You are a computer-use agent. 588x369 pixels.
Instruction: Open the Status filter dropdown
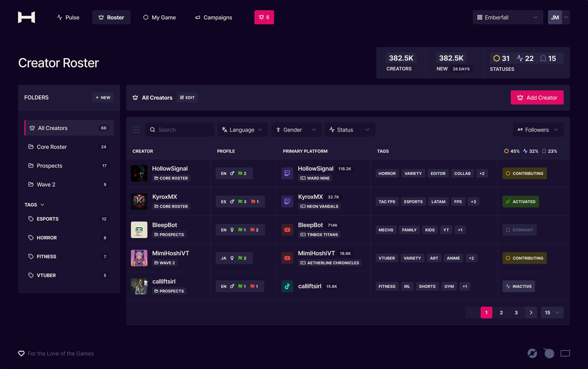pyautogui.click(x=350, y=130)
